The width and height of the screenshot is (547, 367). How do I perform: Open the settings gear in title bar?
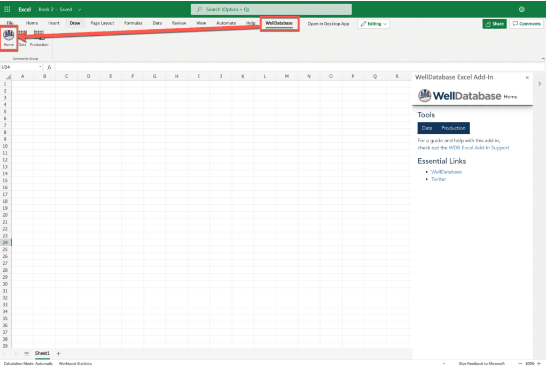coord(522,9)
